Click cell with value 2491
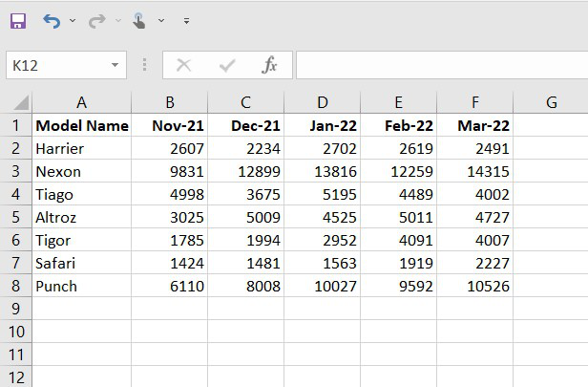 pyautogui.click(x=475, y=148)
